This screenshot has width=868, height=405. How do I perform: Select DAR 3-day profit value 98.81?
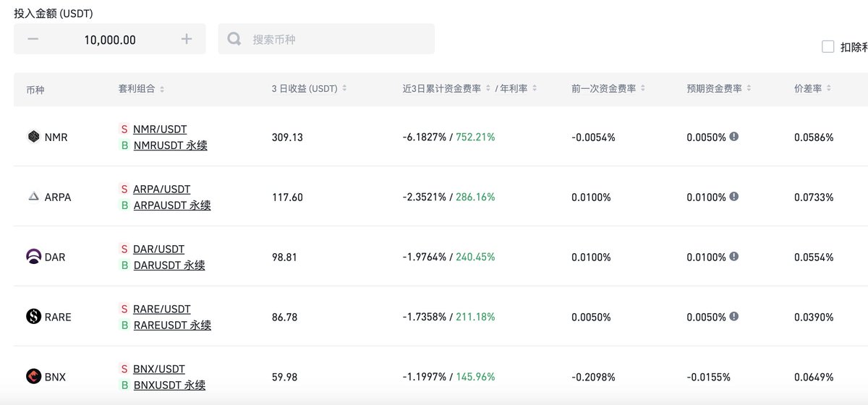click(284, 257)
